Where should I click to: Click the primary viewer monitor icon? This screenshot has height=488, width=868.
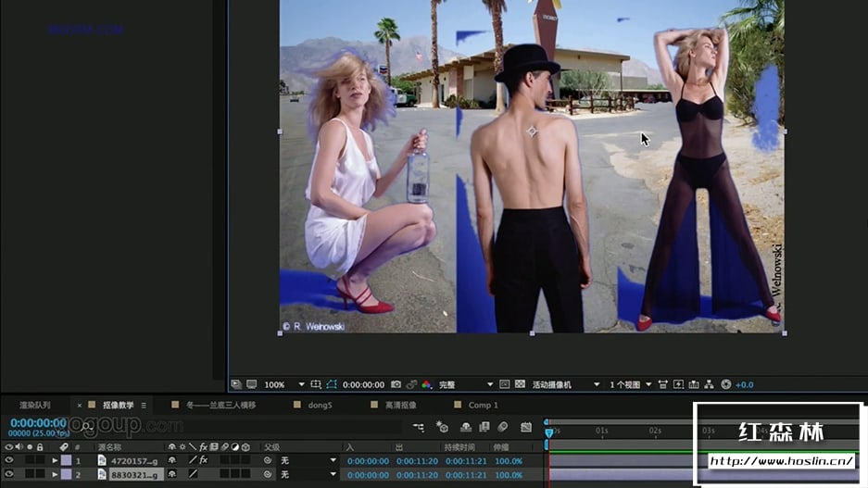252,384
